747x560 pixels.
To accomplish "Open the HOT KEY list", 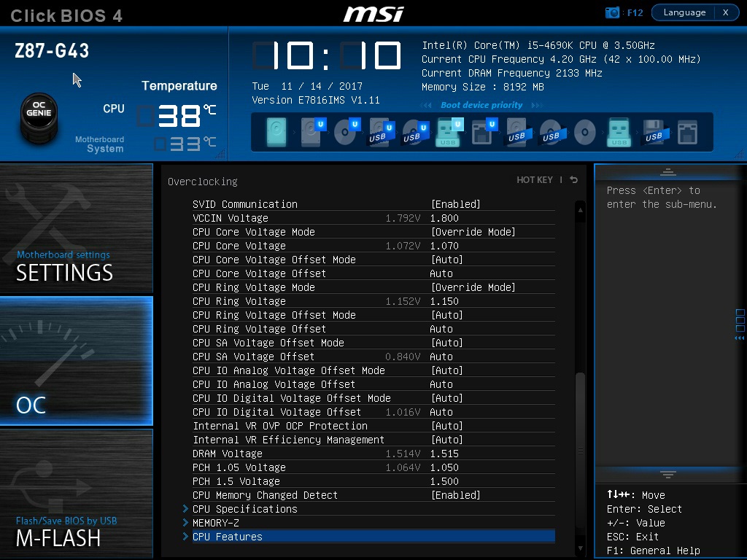I will pos(535,179).
